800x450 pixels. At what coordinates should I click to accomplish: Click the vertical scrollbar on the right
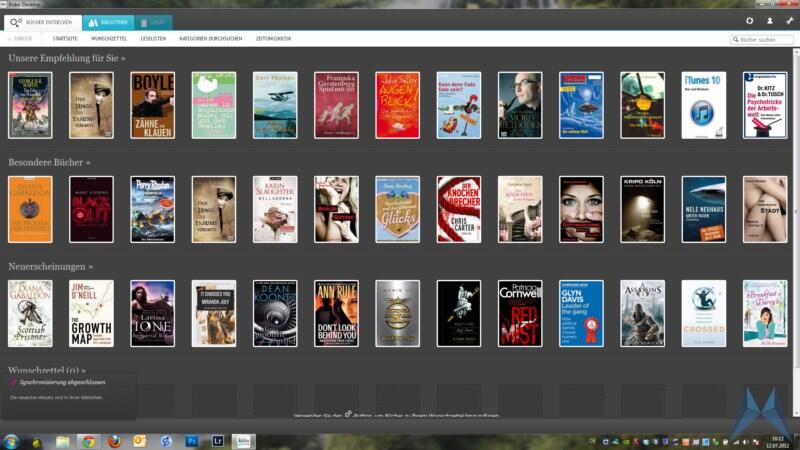(x=796, y=209)
